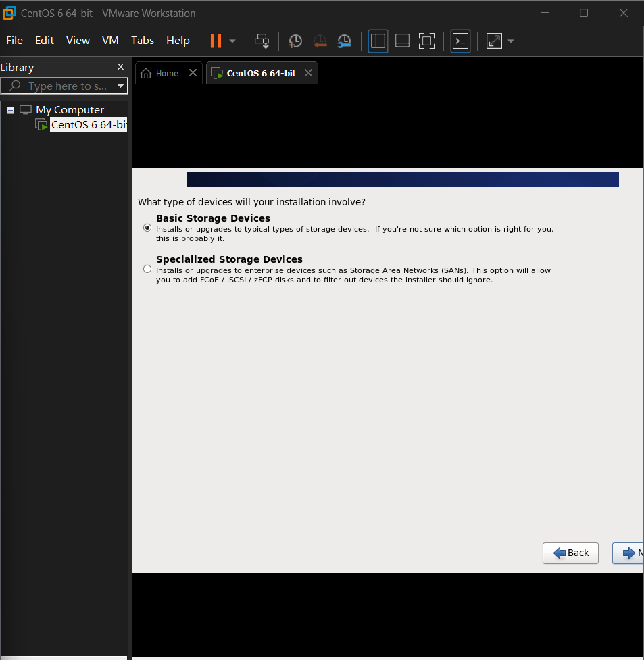Close the Library panel

(x=120, y=66)
